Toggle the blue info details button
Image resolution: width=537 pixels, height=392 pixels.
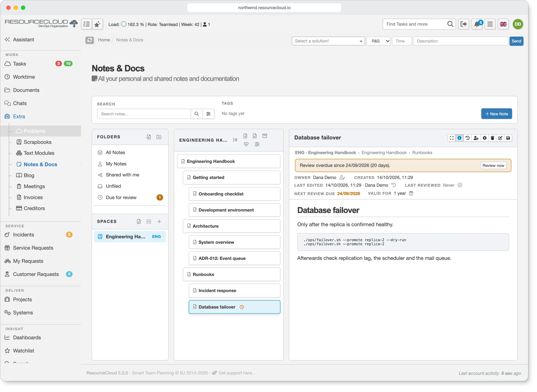459,138
